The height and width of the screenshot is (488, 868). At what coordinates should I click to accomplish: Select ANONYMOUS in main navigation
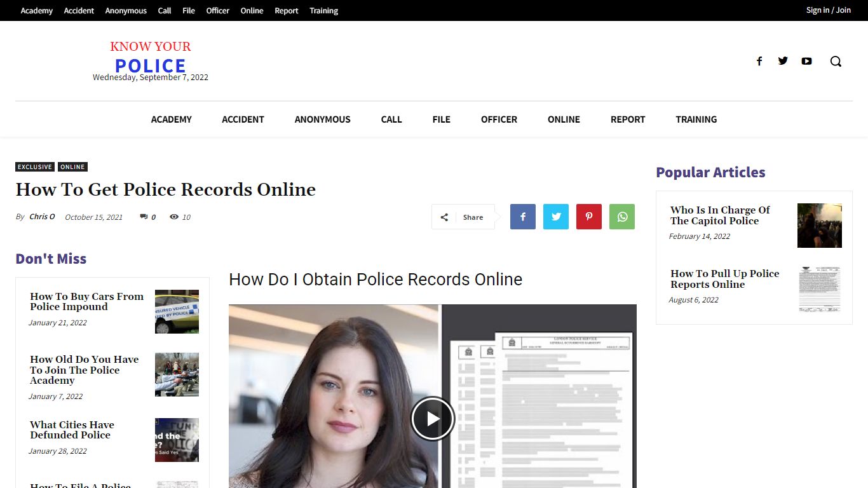[323, 119]
